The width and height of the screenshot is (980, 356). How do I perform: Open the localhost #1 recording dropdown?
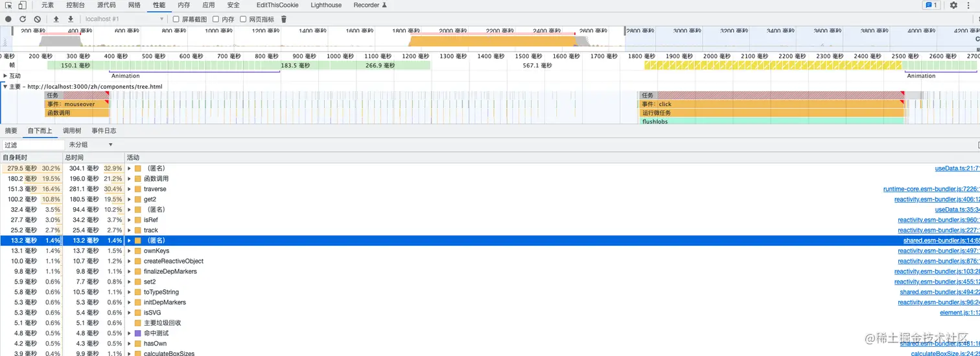point(124,19)
